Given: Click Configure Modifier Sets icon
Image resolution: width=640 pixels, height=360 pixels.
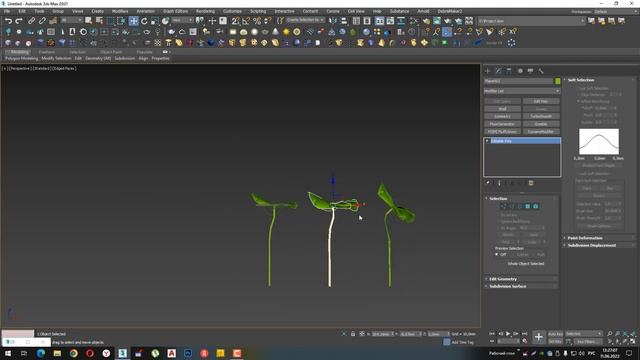Looking at the screenshot, I should click(531, 183).
